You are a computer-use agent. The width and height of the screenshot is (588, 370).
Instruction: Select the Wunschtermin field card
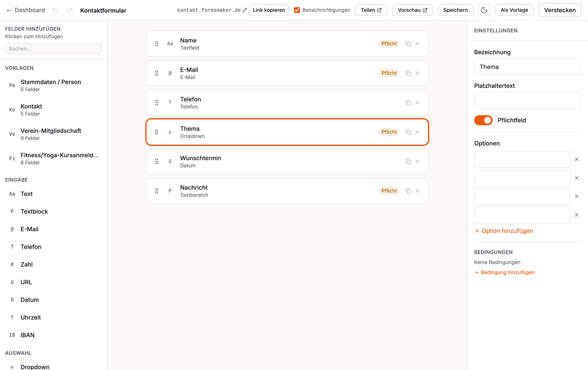(x=287, y=161)
